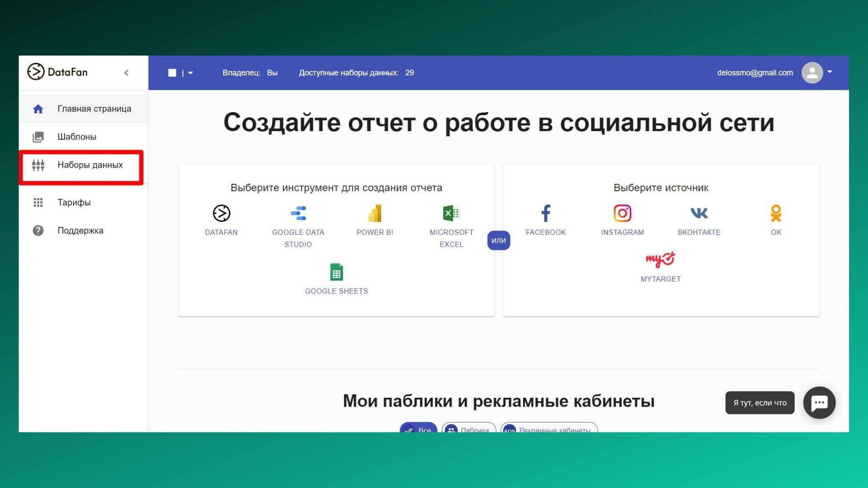Select Google Sheets tool icon
The height and width of the screenshot is (488, 868).
(336, 272)
